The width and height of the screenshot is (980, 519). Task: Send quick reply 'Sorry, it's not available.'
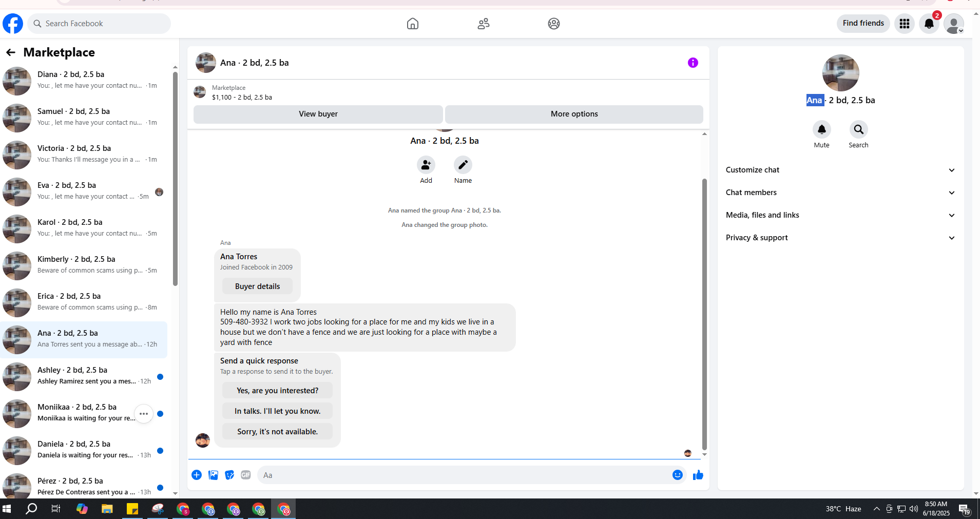[x=277, y=432]
